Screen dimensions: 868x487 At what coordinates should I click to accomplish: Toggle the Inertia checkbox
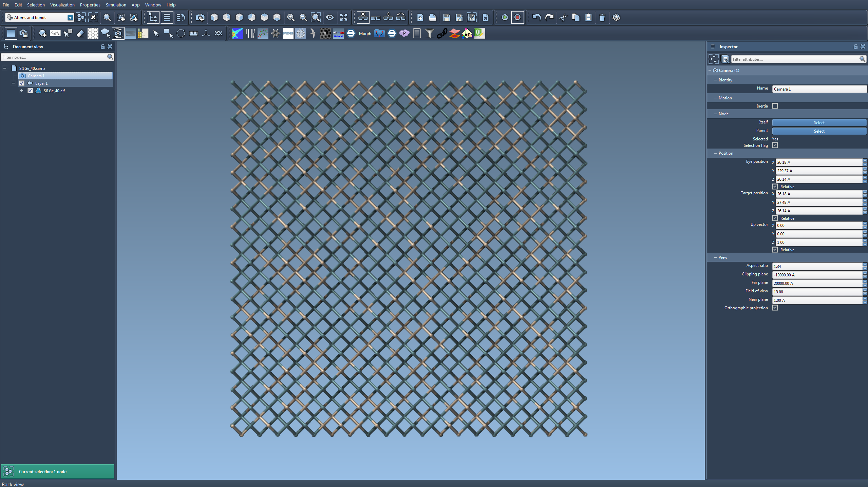775,106
